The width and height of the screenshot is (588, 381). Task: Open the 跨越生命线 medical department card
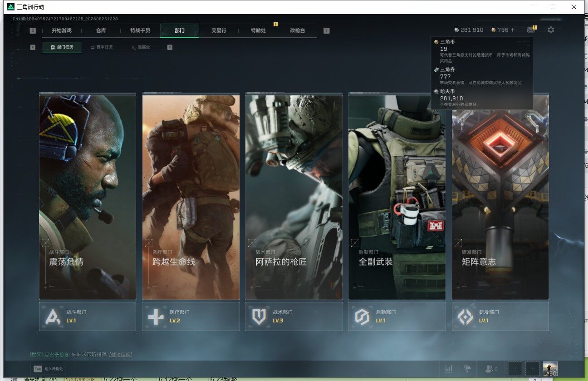[x=191, y=197]
